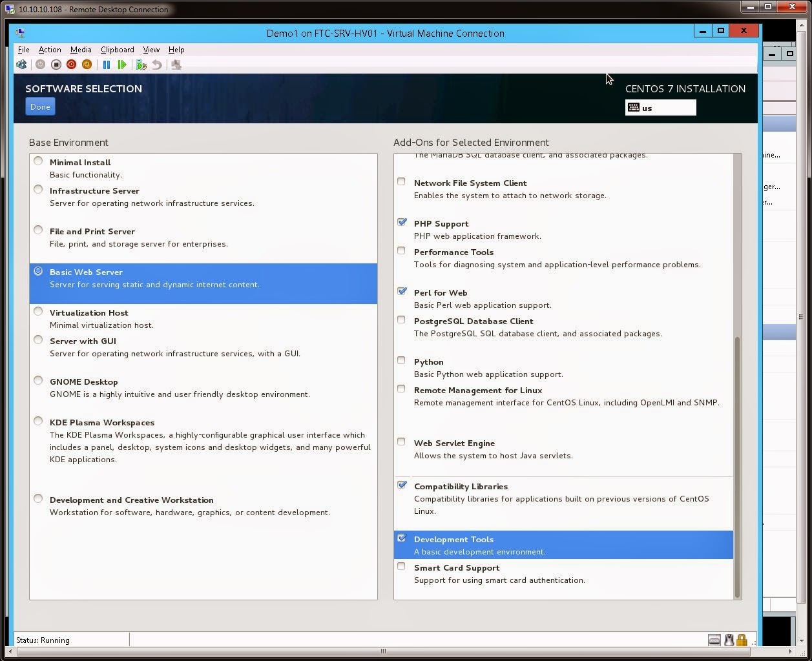Image resolution: width=812 pixels, height=661 pixels.
Task: Click the Checkpoint snapshot icon
Action: click(x=141, y=65)
